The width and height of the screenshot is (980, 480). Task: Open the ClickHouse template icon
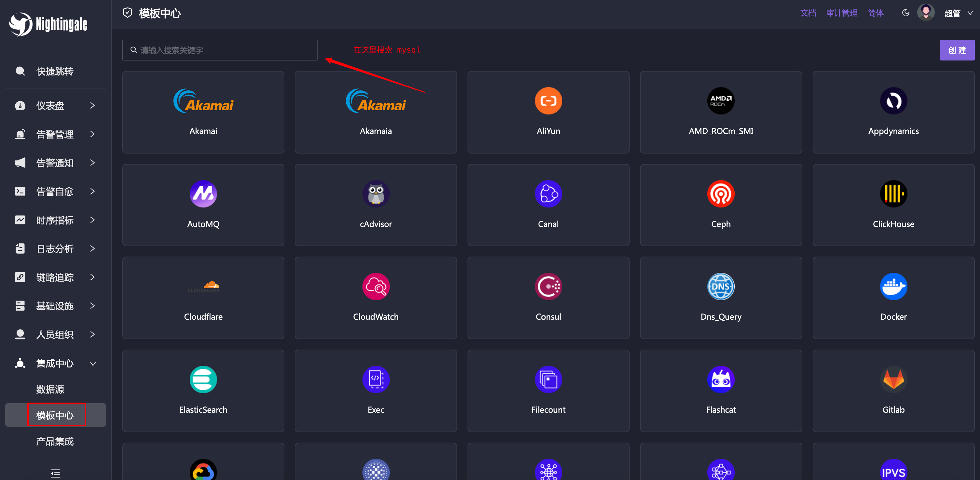pyautogui.click(x=893, y=193)
